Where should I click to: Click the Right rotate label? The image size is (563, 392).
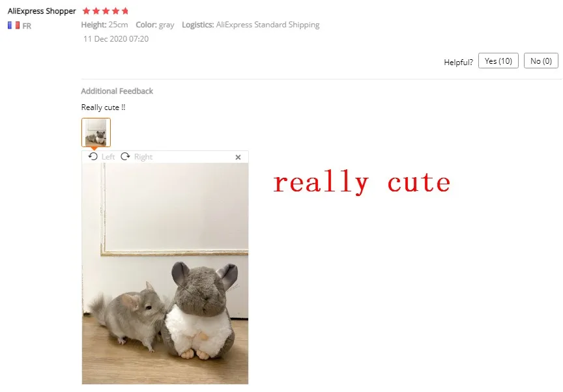(x=143, y=157)
